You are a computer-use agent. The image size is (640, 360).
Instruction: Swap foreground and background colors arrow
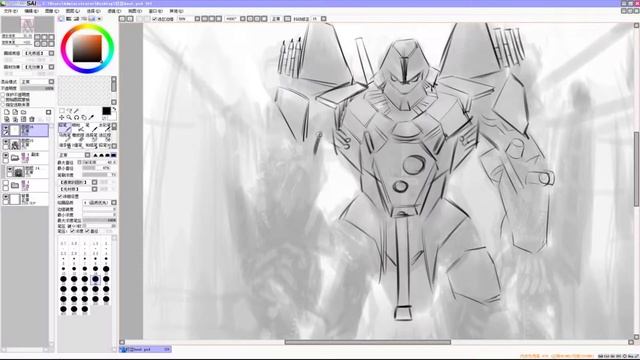click(x=114, y=109)
